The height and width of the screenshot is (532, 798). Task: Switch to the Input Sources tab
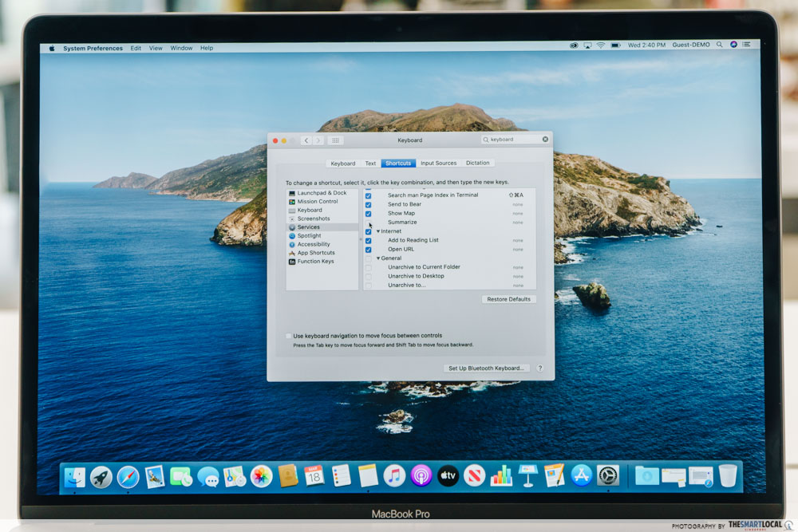point(438,164)
